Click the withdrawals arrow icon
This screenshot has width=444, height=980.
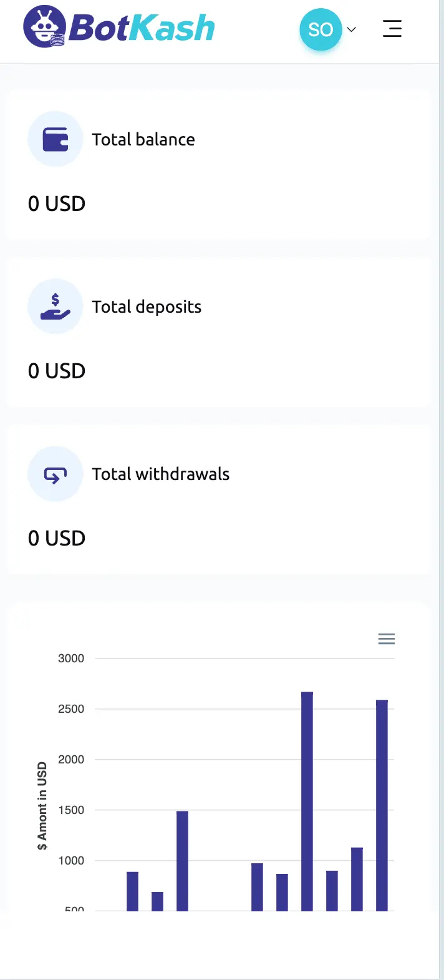click(55, 474)
